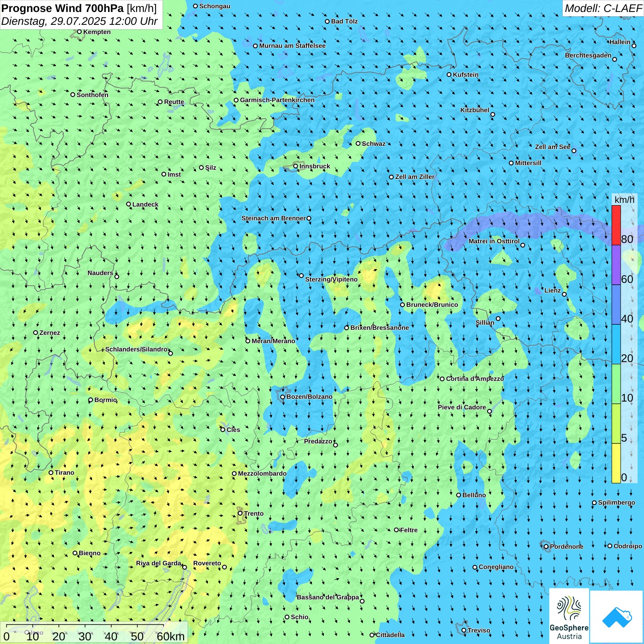Click the 'Kempten' label

coord(97,32)
